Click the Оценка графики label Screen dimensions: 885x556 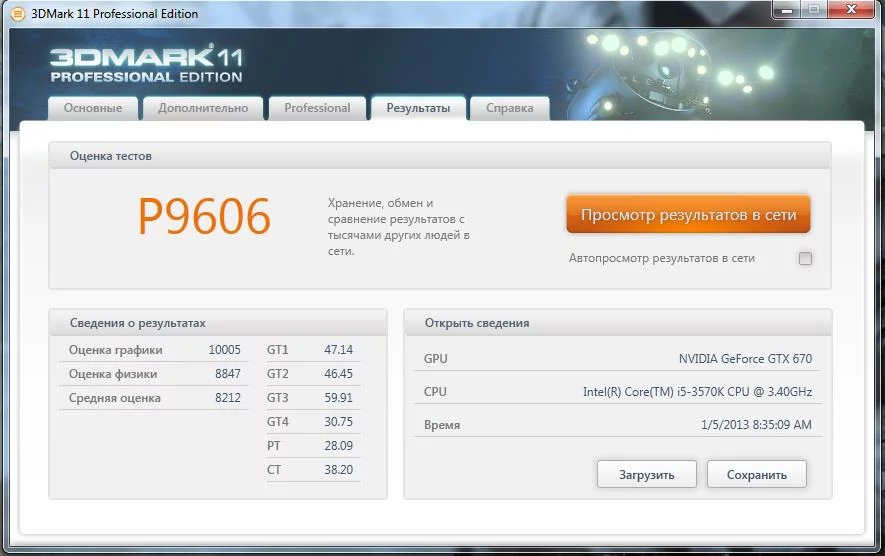116,350
